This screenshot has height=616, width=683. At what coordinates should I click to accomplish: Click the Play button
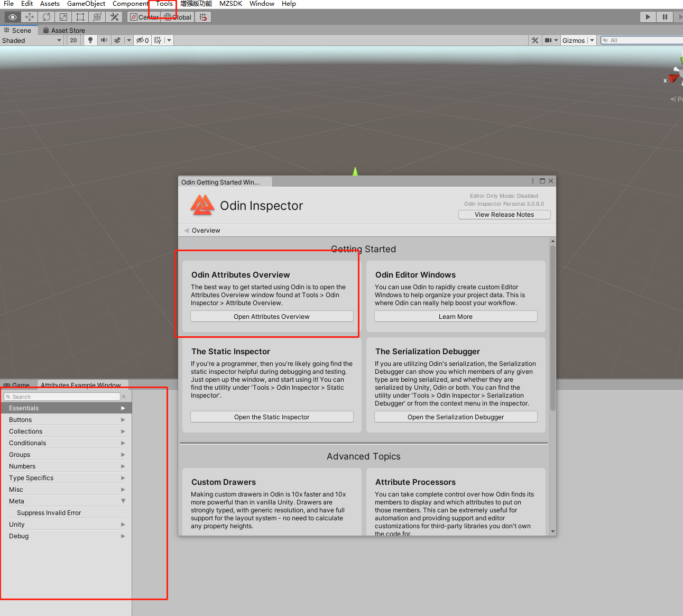pos(648,17)
